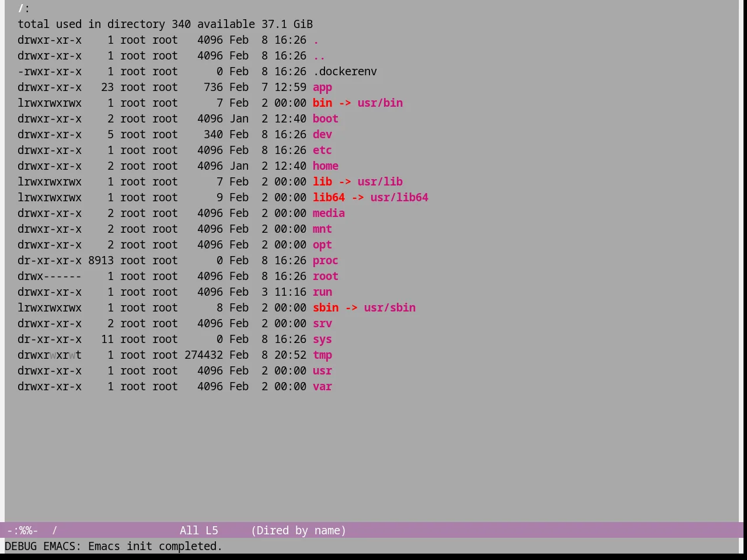Image resolution: width=747 pixels, height=560 pixels.
Task: Click the 'Feb 3 11:16' date of run
Action: [x=268, y=292]
